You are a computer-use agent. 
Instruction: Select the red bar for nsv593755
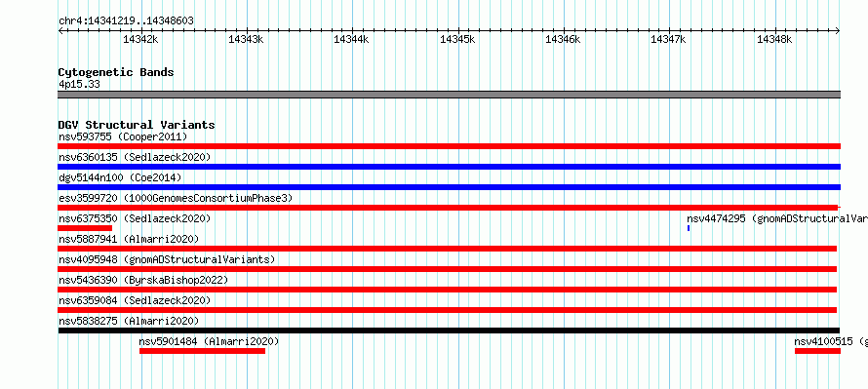point(449,146)
